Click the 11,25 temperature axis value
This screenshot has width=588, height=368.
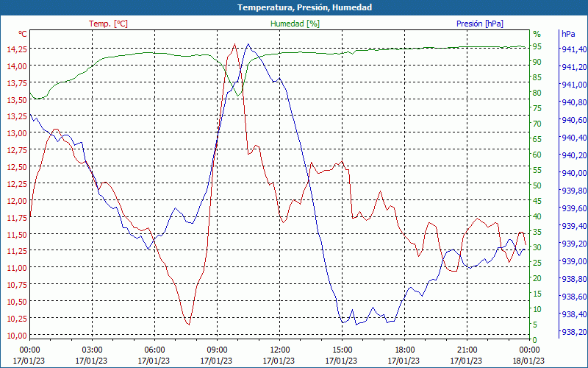(x=17, y=251)
